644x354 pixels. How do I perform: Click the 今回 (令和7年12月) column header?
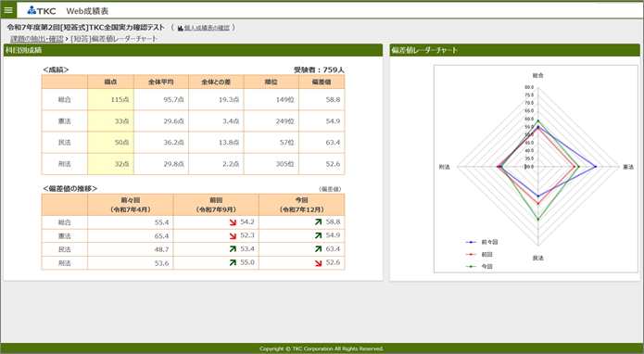point(302,205)
